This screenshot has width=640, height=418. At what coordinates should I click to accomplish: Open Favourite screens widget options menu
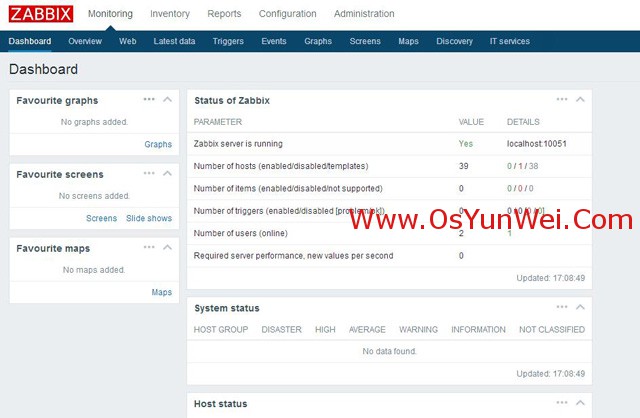[x=149, y=173]
